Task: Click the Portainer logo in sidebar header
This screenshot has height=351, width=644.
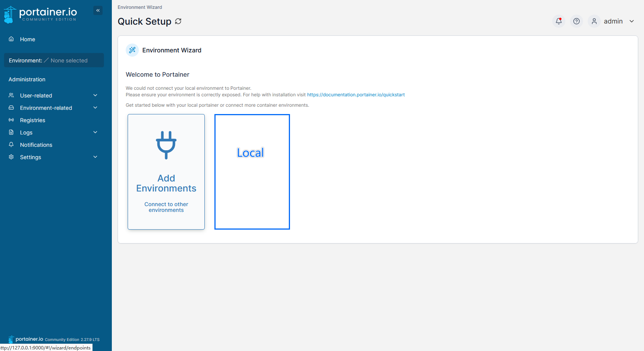Action: pos(40,14)
